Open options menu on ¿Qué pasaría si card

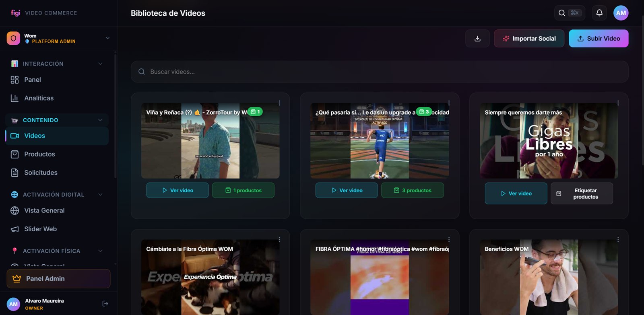point(449,103)
